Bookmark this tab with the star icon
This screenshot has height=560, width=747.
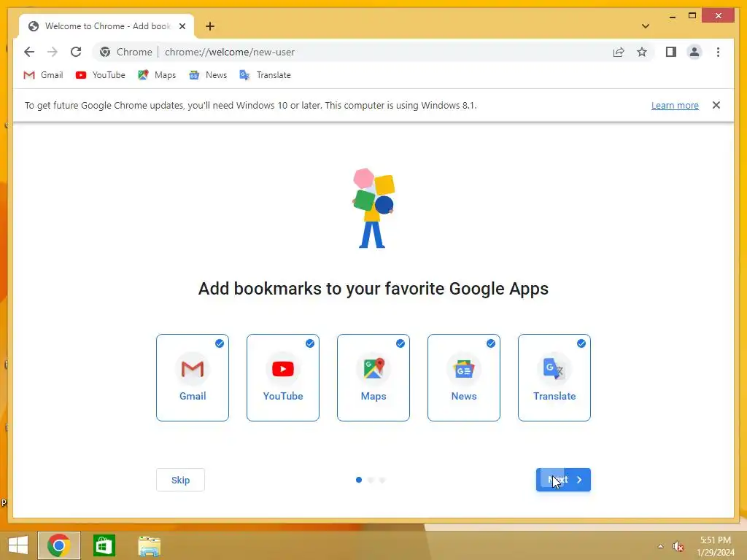(x=642, y=52)
